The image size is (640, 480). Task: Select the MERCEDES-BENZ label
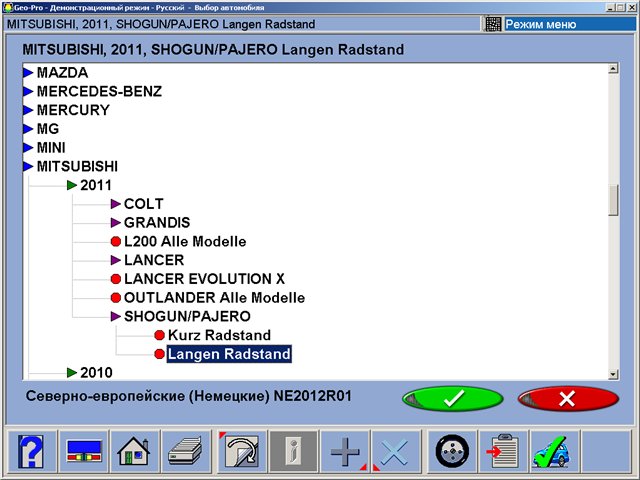pyautogui.click(x=99, y=91)
